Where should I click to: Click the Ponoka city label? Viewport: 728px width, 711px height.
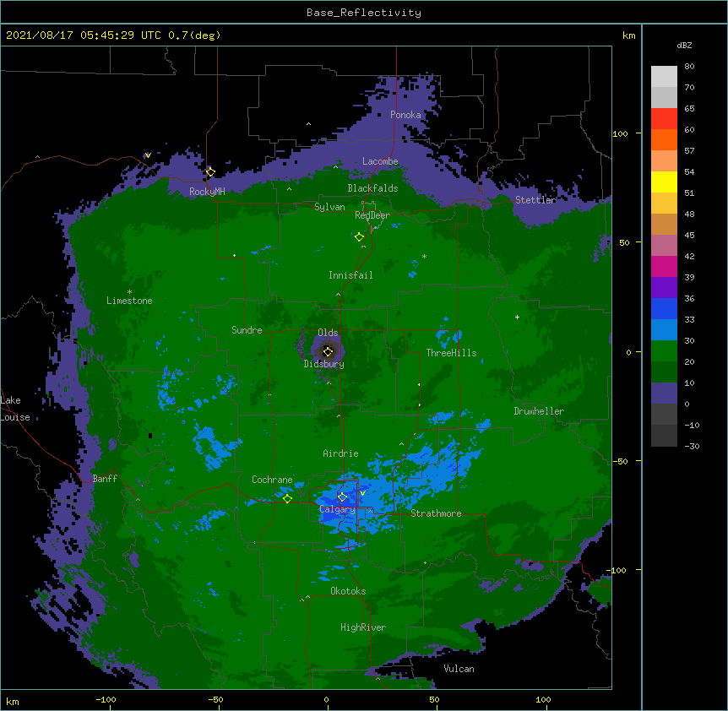405,115
